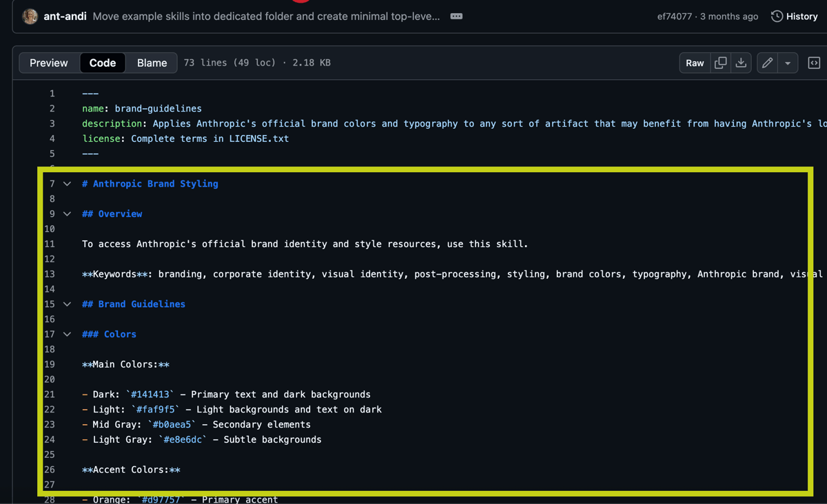Collapse the Anthropic Brand Styling section
The image size is (827, 504).
[x=67, y=184]
